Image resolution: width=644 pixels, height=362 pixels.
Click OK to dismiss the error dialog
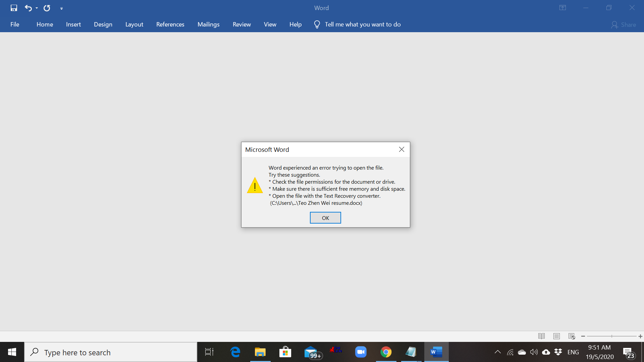point(325,218)
